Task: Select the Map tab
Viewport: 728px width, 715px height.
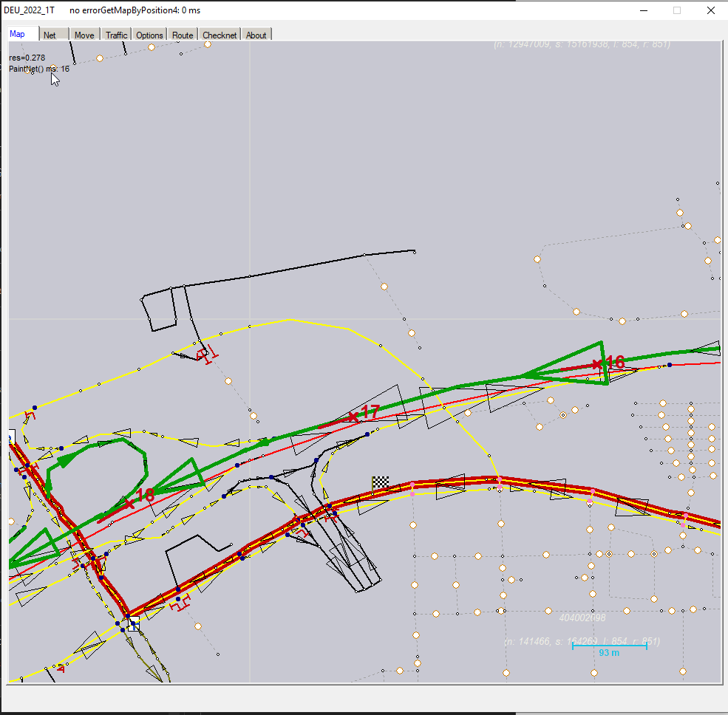Action: click(x=17, y=34)
